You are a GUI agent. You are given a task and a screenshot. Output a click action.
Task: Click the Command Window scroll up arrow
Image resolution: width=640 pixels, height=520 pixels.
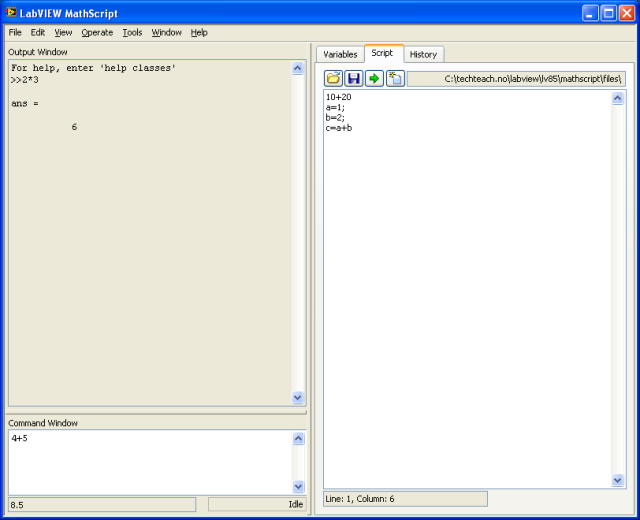pyautogui.click(x=298, y=438)
